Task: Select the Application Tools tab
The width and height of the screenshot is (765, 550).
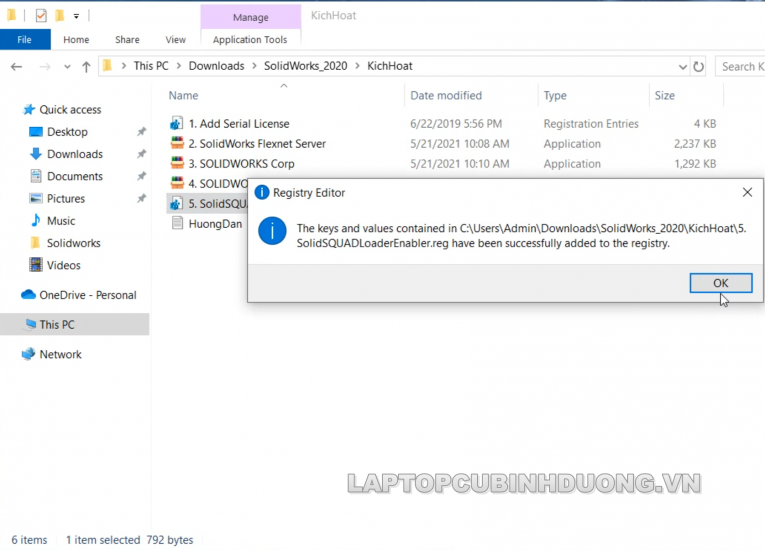Action: pyautogui.click(x=250, y=40)
